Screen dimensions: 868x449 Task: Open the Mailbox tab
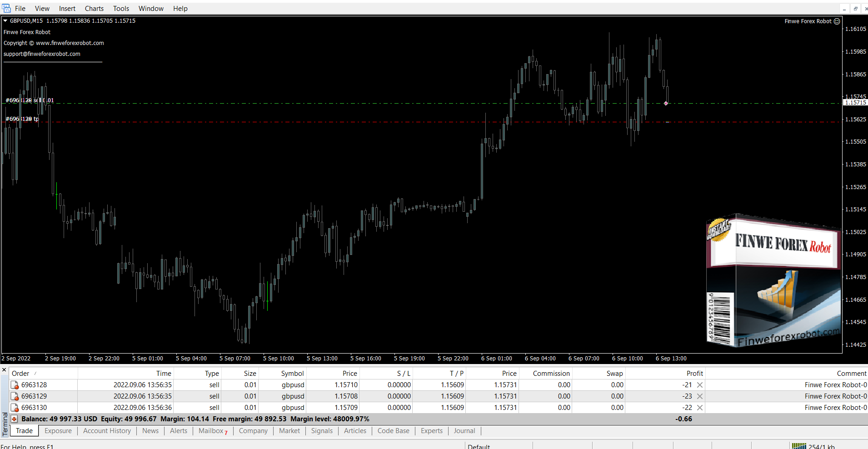pyautogui.click(x=211, y=431)
